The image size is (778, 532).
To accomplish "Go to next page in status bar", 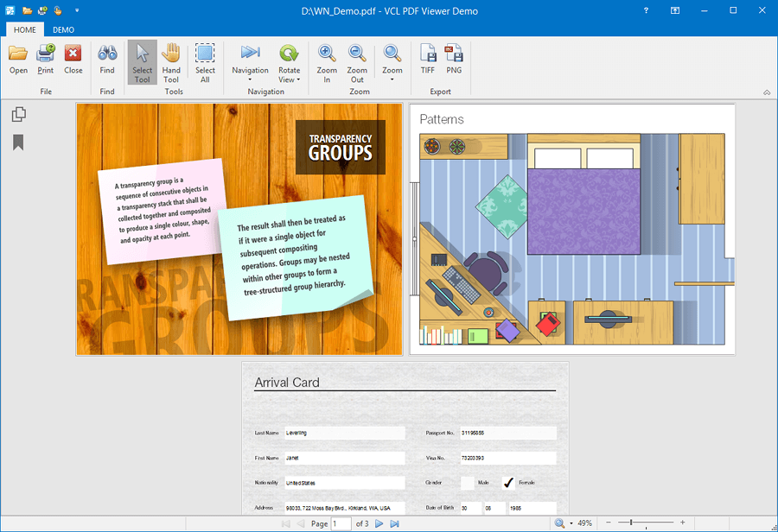I will click(x=379, y=523).
